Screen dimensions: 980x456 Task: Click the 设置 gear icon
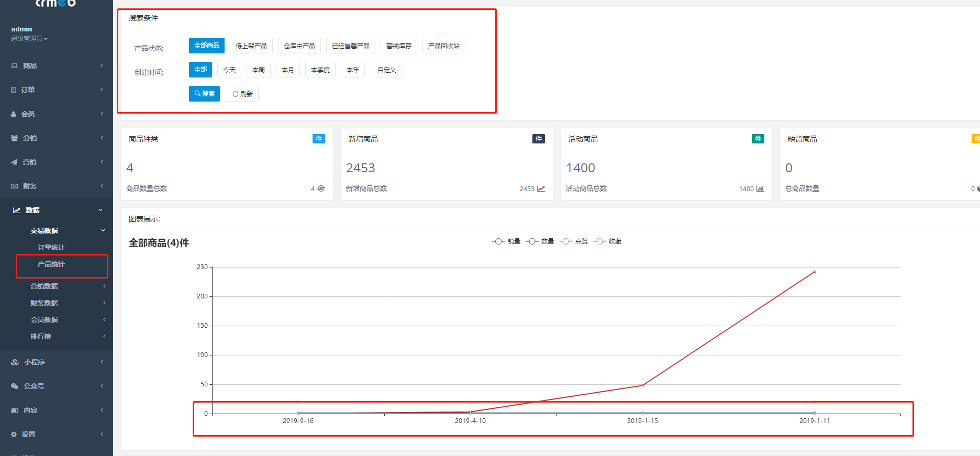(x=14, y=435)
